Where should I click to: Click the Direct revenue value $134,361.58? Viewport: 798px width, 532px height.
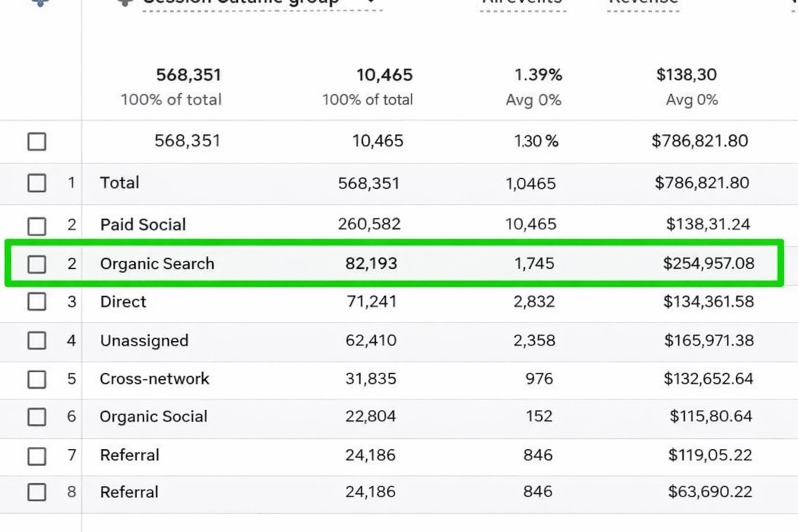708,302
